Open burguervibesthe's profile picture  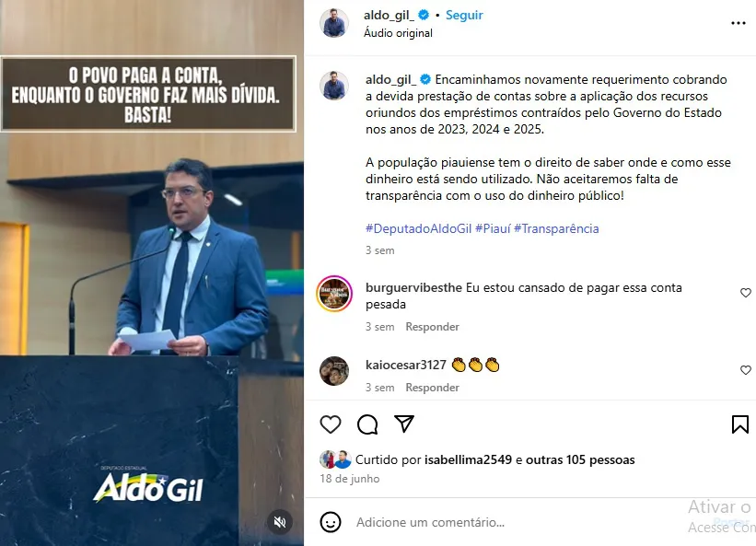(x=334, y=294)
